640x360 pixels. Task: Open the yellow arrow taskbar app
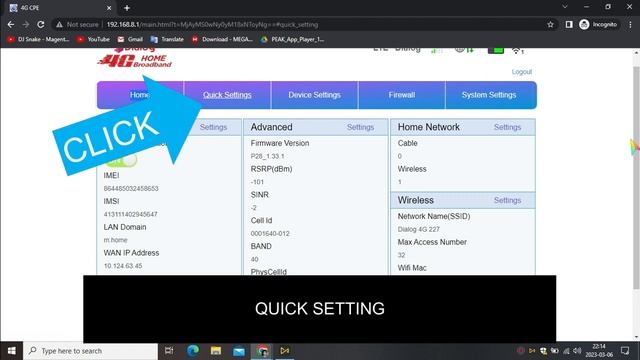point(285,351)
